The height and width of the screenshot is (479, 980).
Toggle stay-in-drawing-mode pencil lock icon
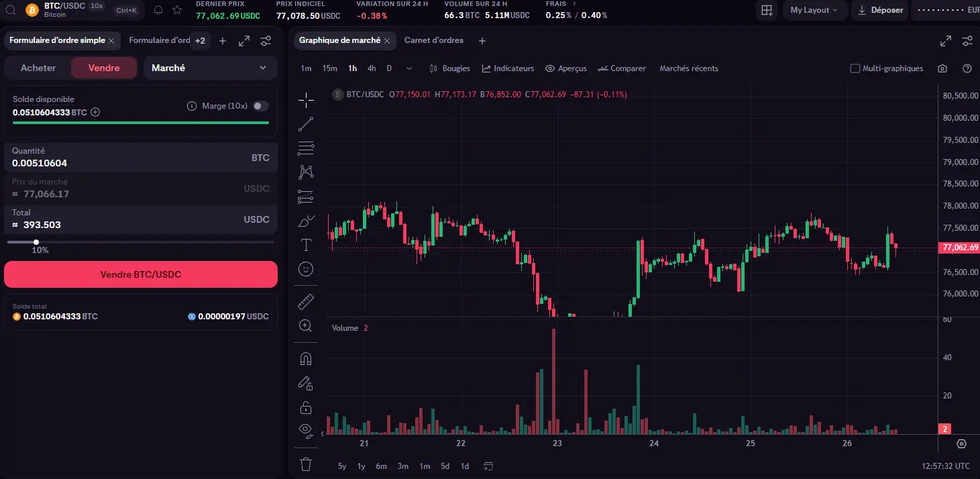[x=306, y=383]
